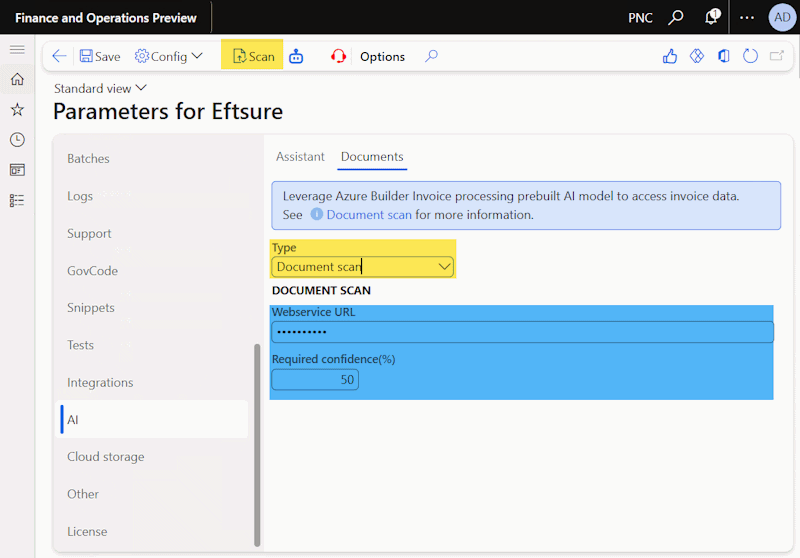Open the Type dropdown arrow

pos(444,267)
